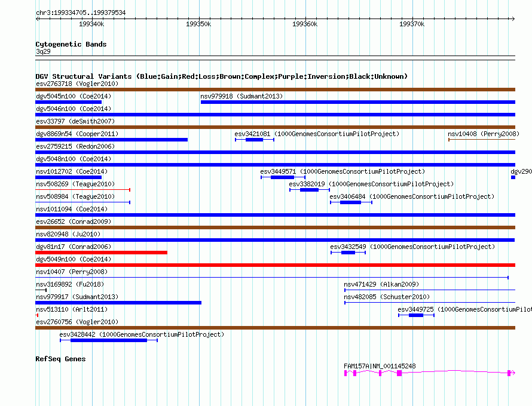Click the 199360k ruler label

point(305,24)
